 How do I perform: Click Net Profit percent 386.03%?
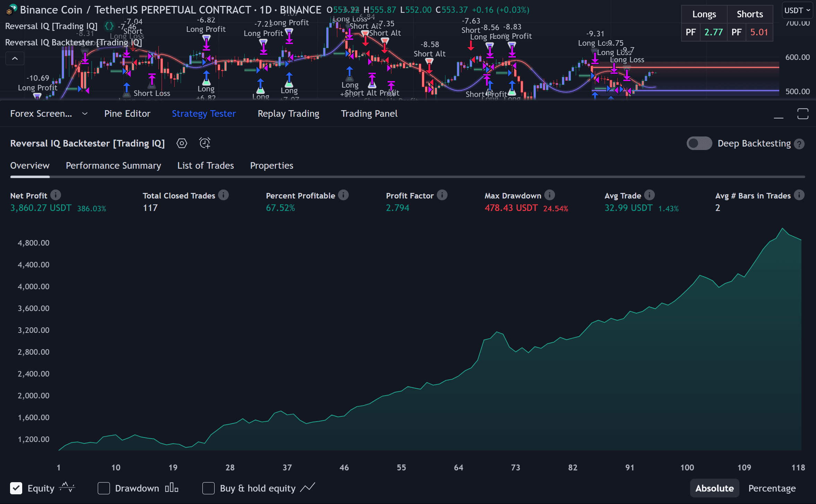click(x=92, y=209)
